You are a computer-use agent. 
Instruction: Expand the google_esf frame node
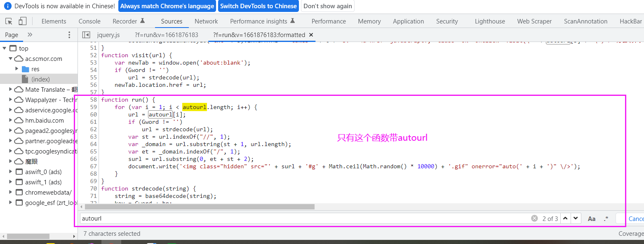(11, 203)
